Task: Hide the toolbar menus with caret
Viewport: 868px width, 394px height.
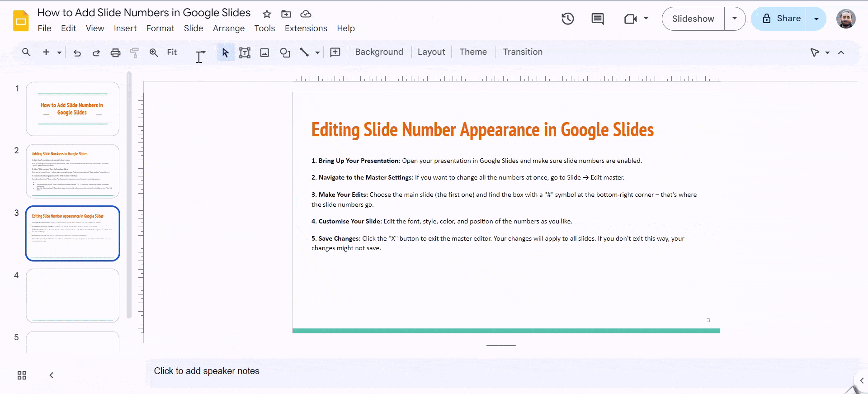Action: [x=841, y=52]
